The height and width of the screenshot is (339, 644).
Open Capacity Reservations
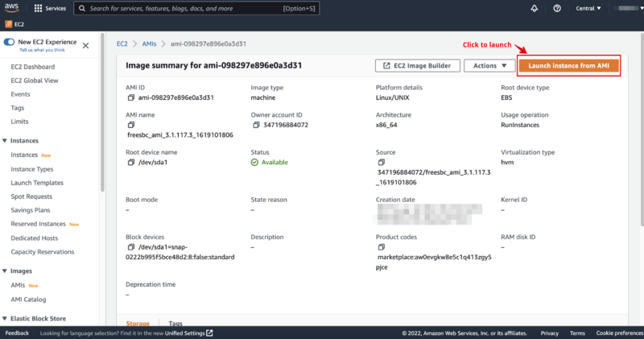tap(43, 251)
